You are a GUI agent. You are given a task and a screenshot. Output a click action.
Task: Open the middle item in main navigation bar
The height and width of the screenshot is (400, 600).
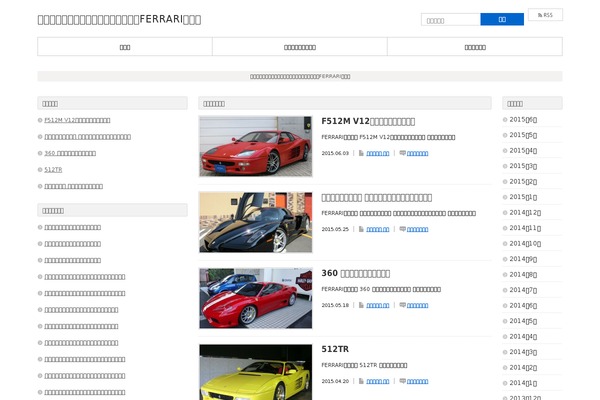tap(300, 47)
